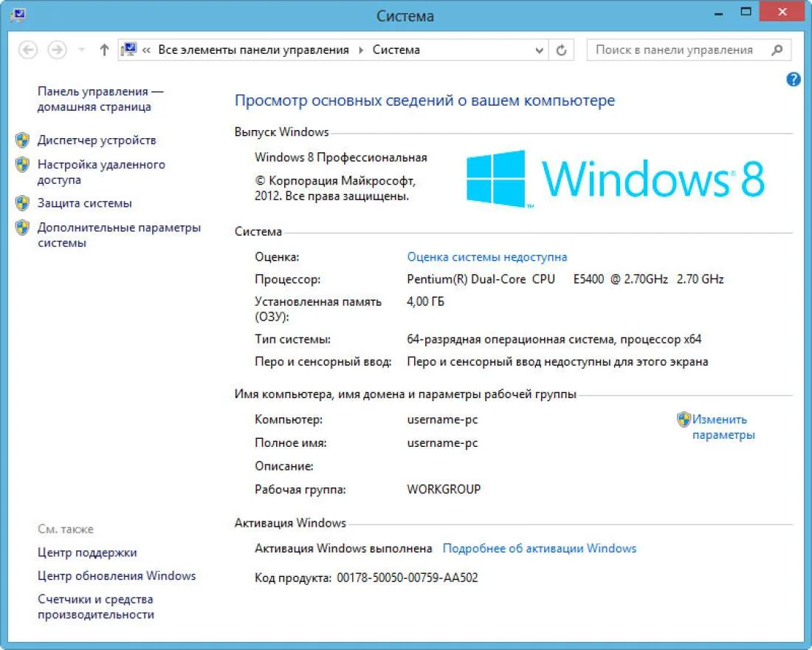Expand breadcrumb arrow before 'Система'
812x650 pixels.
pos(361,50)
